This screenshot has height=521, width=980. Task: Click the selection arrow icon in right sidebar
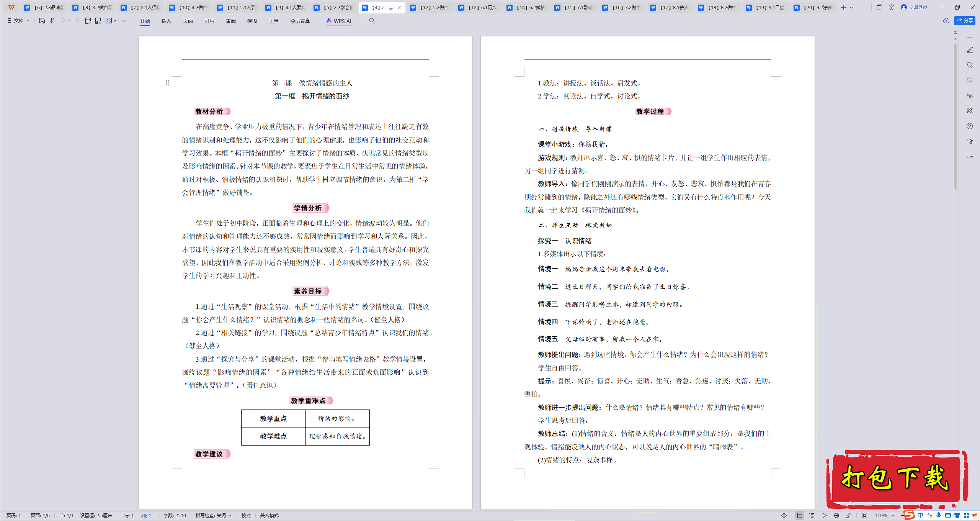pos(970,65)
